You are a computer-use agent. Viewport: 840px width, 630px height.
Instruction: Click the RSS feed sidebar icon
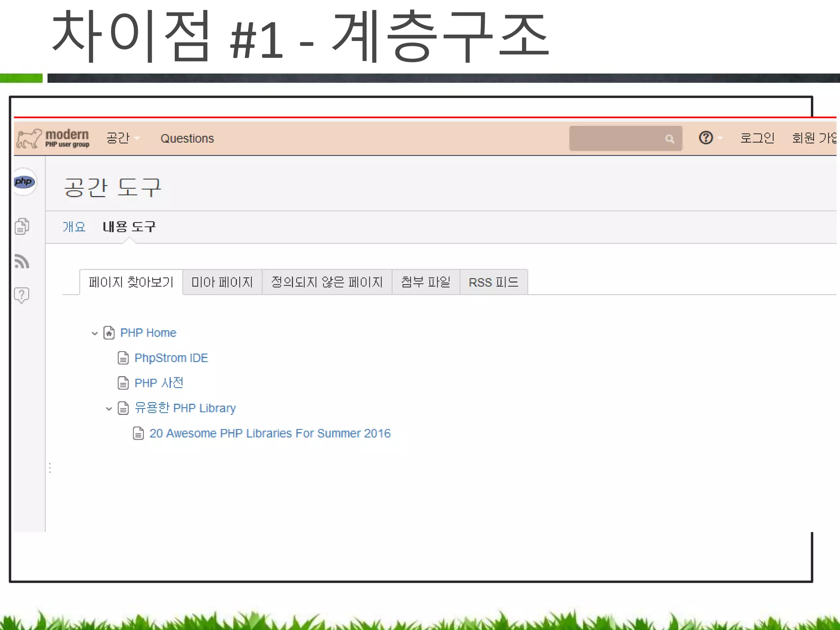[22, 261]
